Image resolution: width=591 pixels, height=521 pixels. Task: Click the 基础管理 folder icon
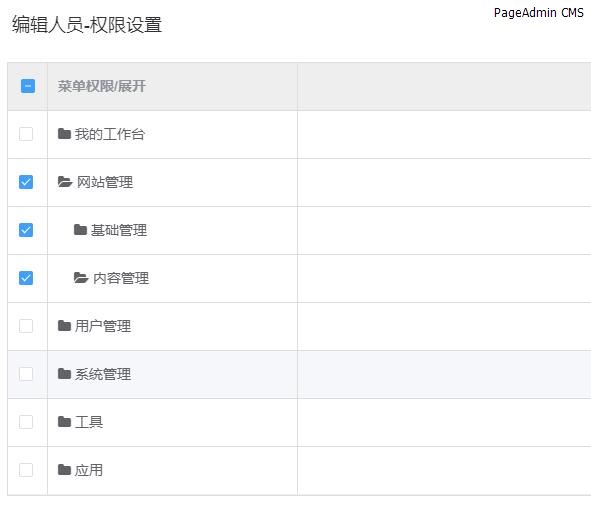click(x=80, y=230)
